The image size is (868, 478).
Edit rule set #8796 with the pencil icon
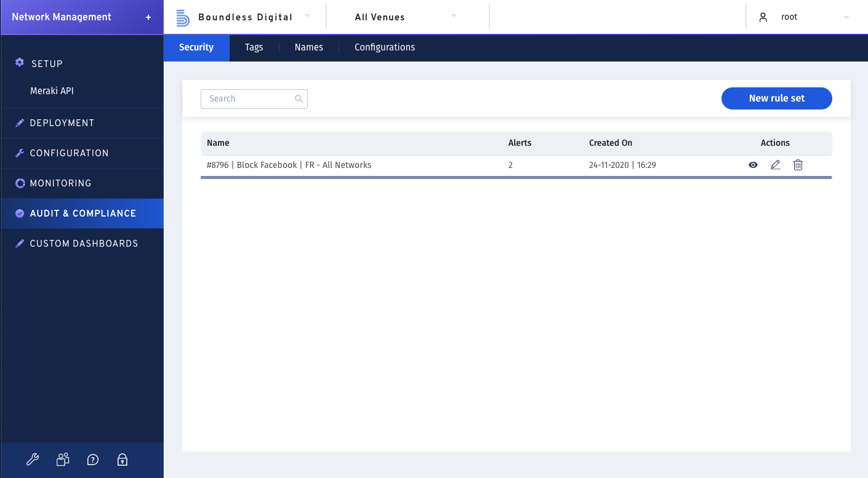[776, 165]
